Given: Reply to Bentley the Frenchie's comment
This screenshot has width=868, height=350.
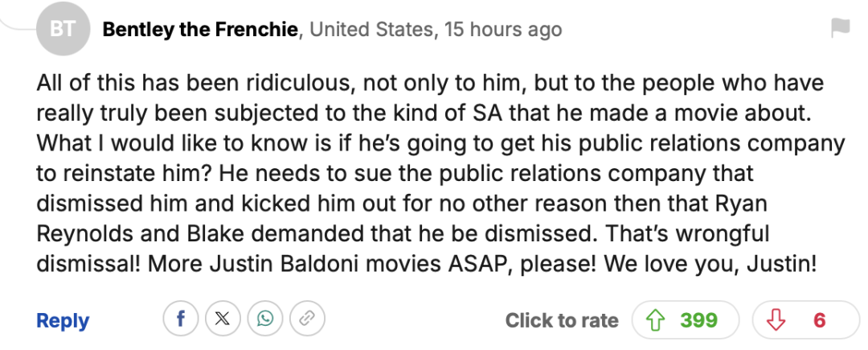Looking at the screenshot, I should coord(63,320).
